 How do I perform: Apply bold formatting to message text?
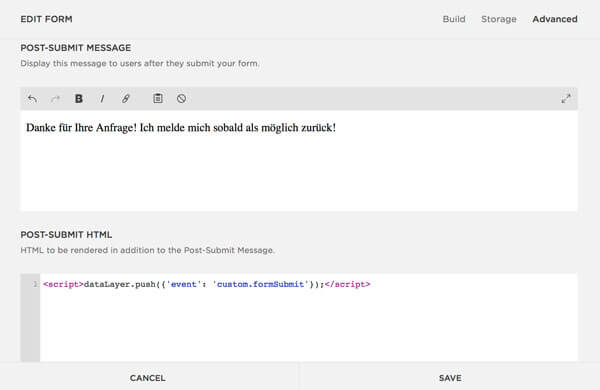(79, 99)
